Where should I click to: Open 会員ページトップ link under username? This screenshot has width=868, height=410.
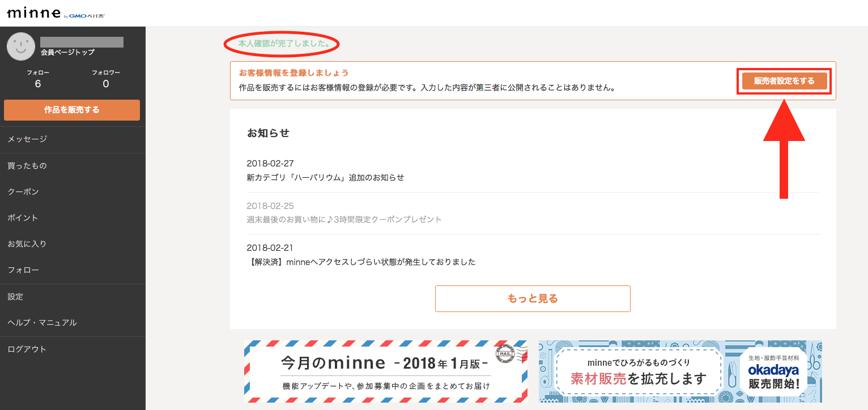pos(67,52)
